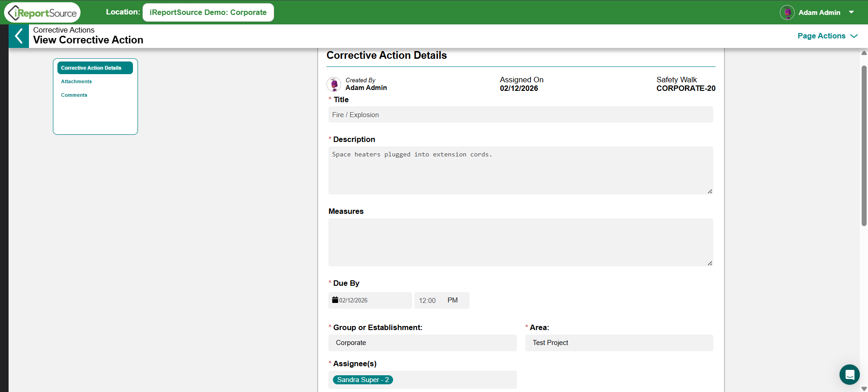The height and width of the screenshot is (392, 868).
Task: Click the Adam Admin name in top bar
Action: tap(819, 13)
